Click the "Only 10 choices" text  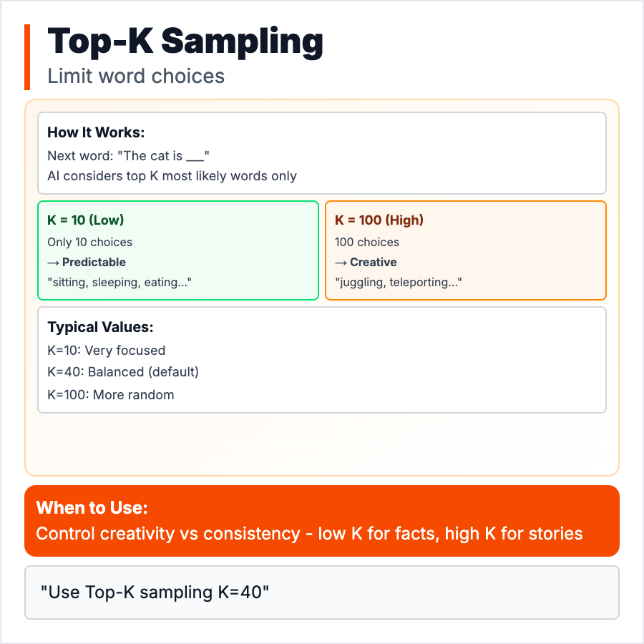click(89, 242)
